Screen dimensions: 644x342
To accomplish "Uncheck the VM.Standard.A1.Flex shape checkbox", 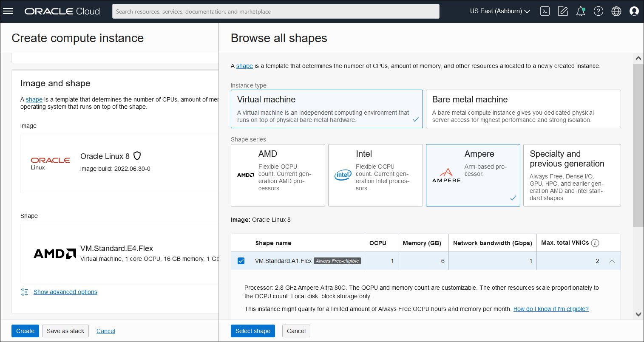I will point(241,261).
